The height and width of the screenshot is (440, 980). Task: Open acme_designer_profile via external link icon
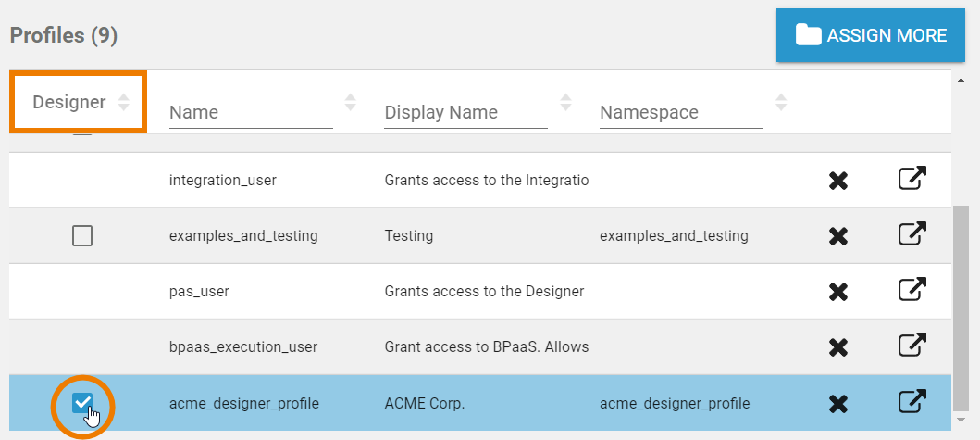point(912,401)
